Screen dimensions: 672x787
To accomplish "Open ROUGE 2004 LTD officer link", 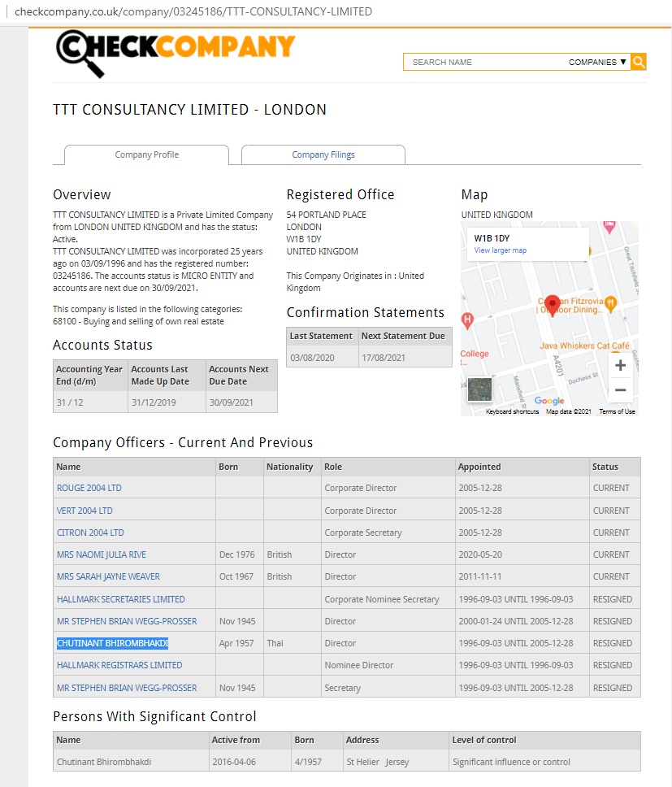I will click(x=89, y=488).
